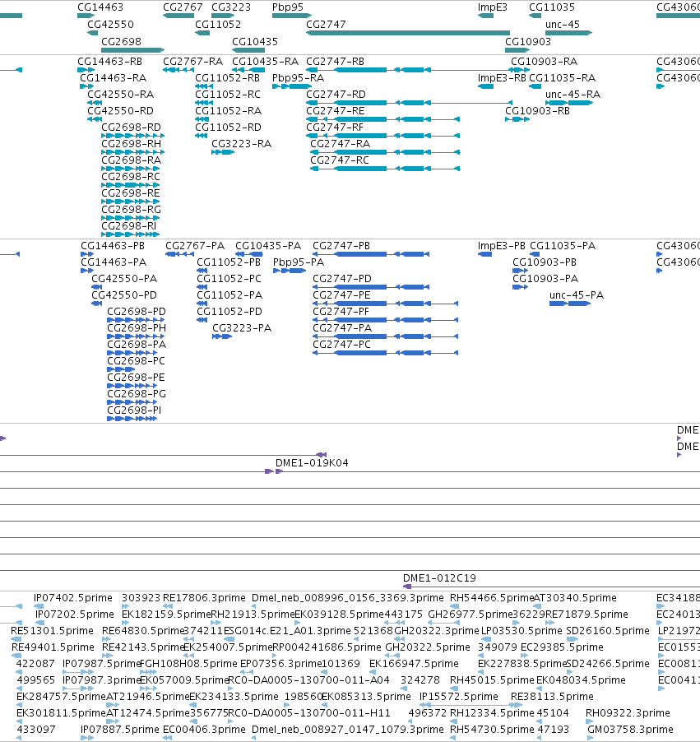Select EST RE17806.3prime label

click(x=204, y=598)
